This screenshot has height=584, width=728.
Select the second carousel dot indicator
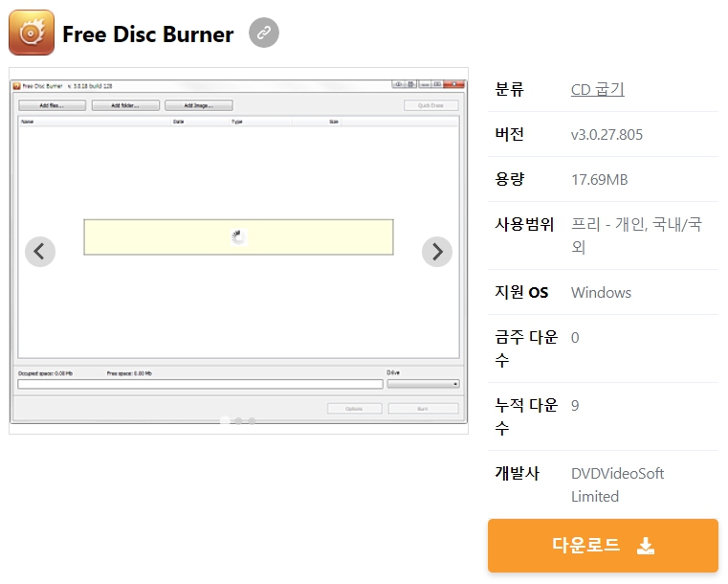tap(238, 421)
